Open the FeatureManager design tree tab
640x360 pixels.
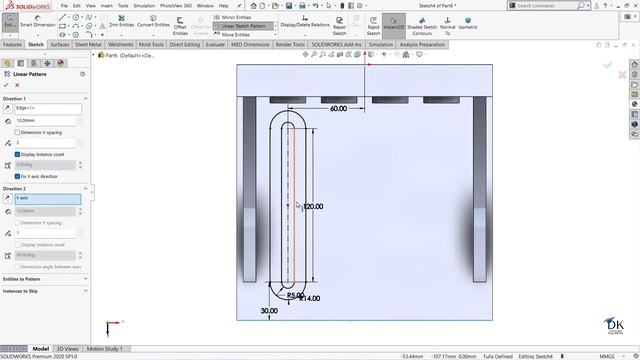point(7,63)
